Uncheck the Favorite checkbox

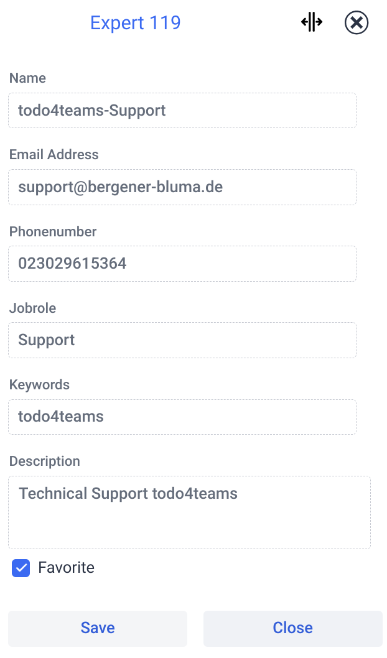[21, 568]
